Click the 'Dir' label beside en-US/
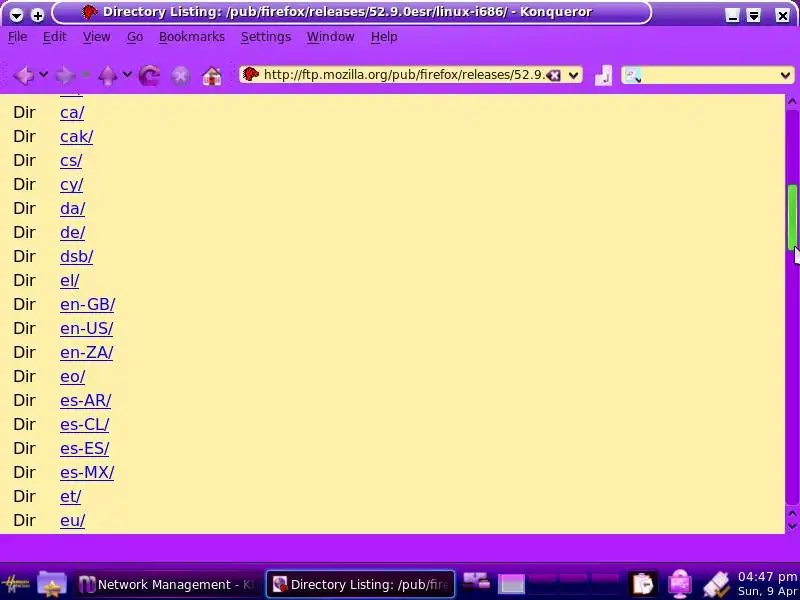800x600 pixels. click(24, 328)
